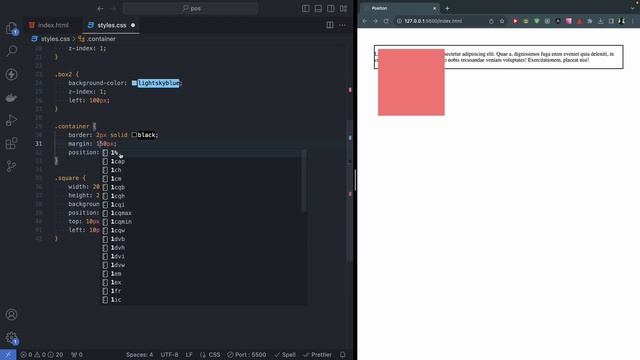Go forward in browser
640x360 pixels.
click(x=375, y=21)
